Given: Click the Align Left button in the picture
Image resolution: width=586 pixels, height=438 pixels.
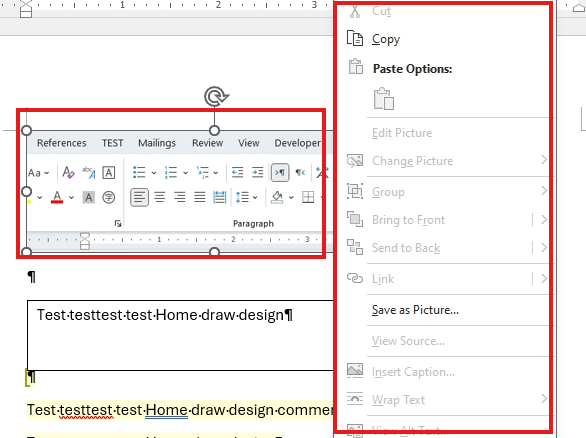Looking at the screenshot, I should point(139,197).
